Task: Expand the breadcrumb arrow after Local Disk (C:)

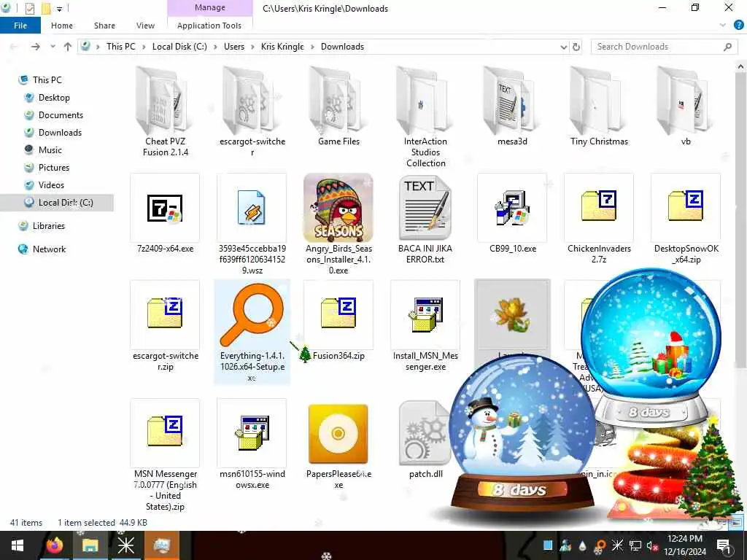Action: pos(215,47)
